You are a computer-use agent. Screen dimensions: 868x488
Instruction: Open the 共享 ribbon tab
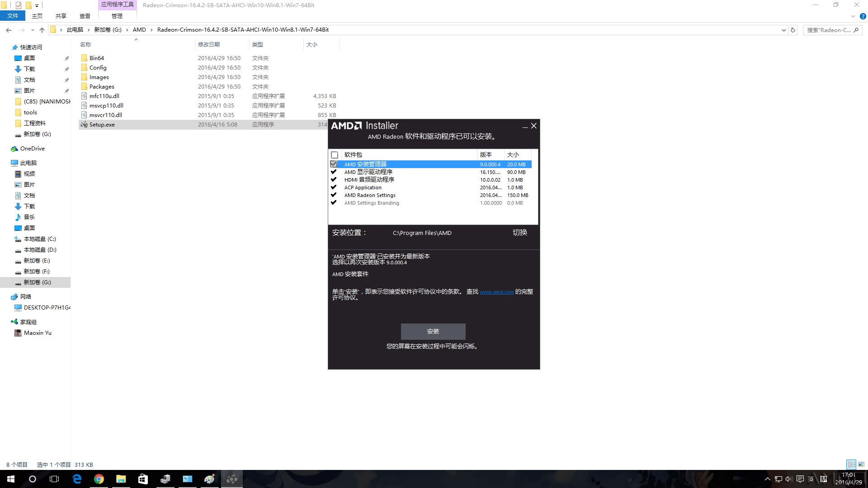coord(61,16)
